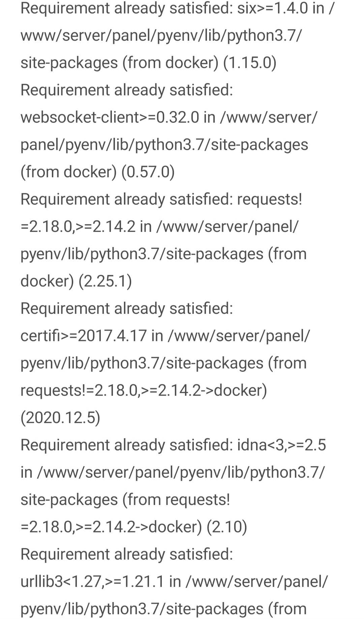Tap the six>=1.4.0 requirement text

pyautogui.click(x=272, y=8)
